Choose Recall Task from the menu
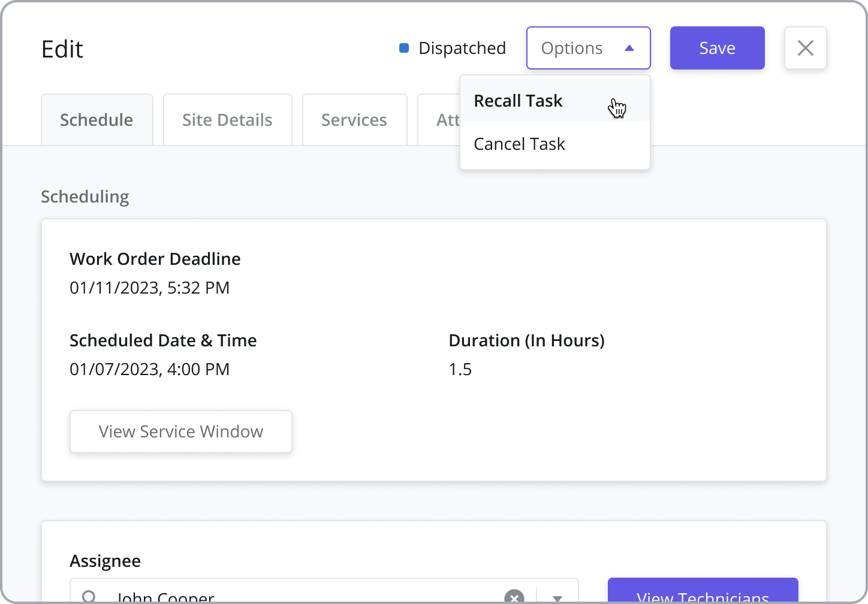This screenshot has height=604, width=868. [519, 101]
